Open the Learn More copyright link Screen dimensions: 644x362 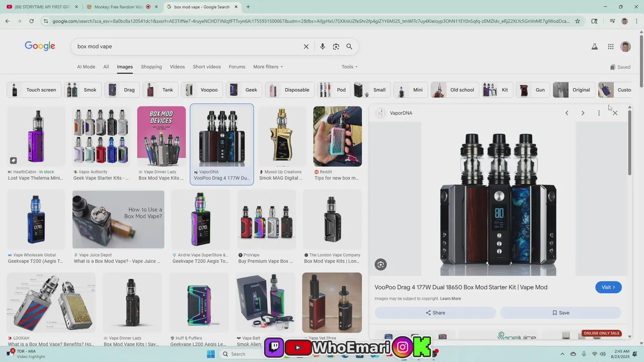[x=450, y=299]
